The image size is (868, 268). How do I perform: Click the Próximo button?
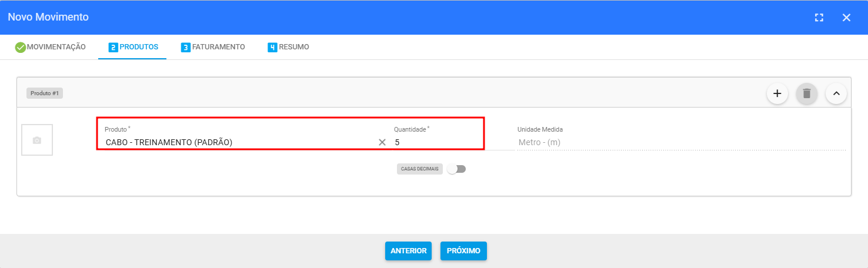(463, 250)
